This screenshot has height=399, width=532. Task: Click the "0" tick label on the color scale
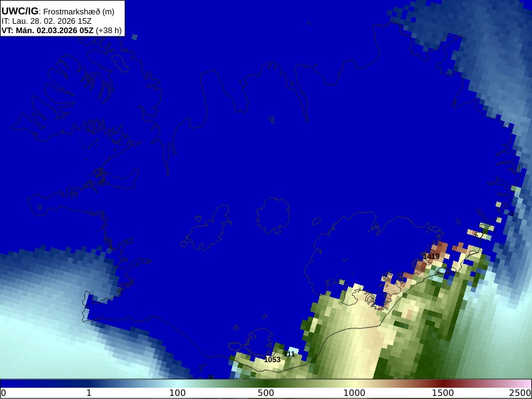click(x=3, y=393)
